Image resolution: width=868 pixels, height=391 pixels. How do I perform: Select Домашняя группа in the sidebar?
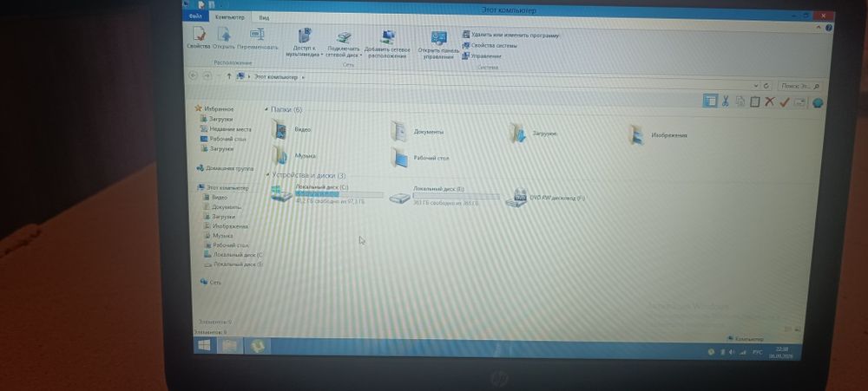click(226, 168)
